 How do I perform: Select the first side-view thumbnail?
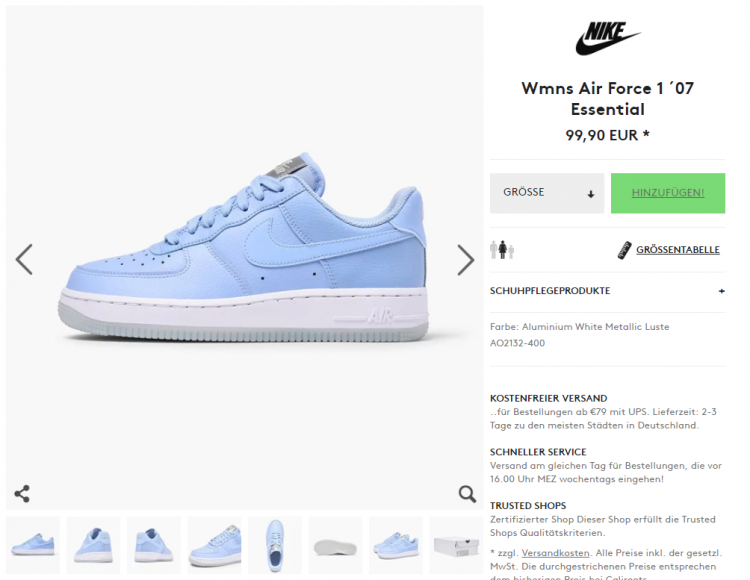click(33, 545)
